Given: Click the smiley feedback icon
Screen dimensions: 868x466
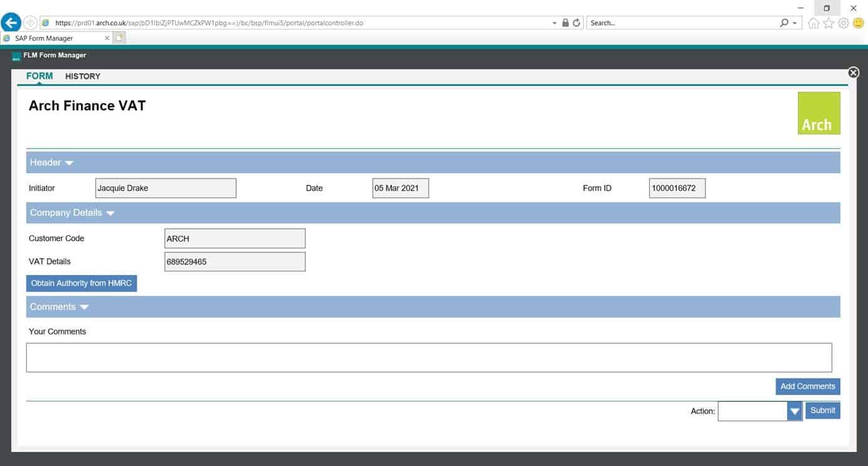Looking at the screenshot, I should click(858, 23).
